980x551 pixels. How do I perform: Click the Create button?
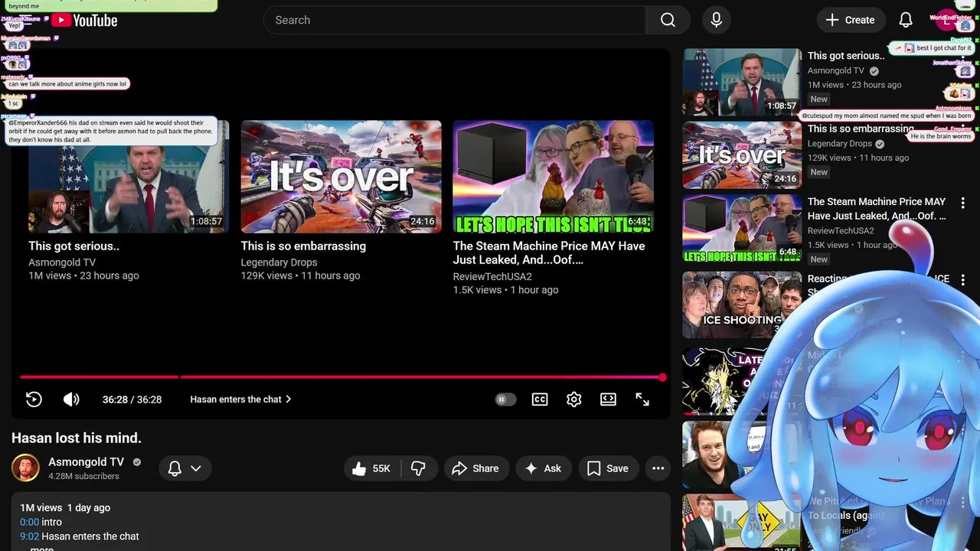851,20
